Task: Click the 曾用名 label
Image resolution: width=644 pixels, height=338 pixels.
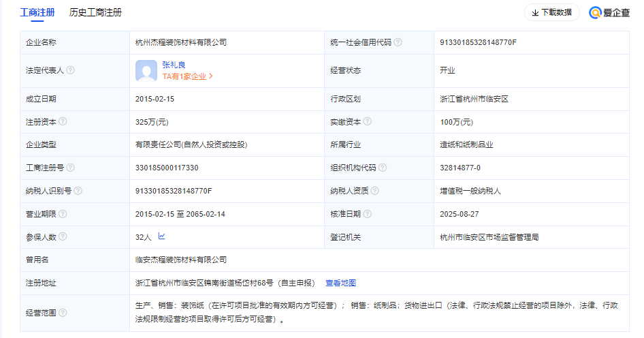Action: pos(37,260)
